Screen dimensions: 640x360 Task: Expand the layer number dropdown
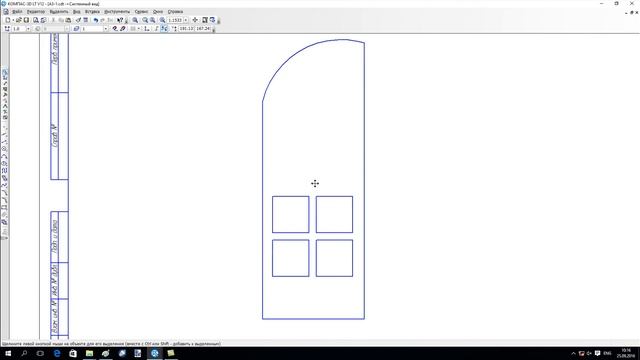106,29
